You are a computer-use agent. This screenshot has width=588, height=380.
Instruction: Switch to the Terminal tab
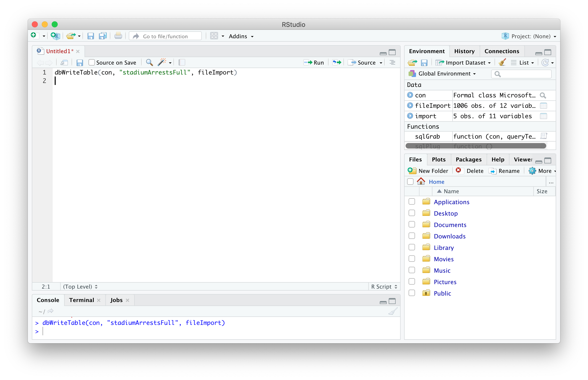tap(82, 300)
